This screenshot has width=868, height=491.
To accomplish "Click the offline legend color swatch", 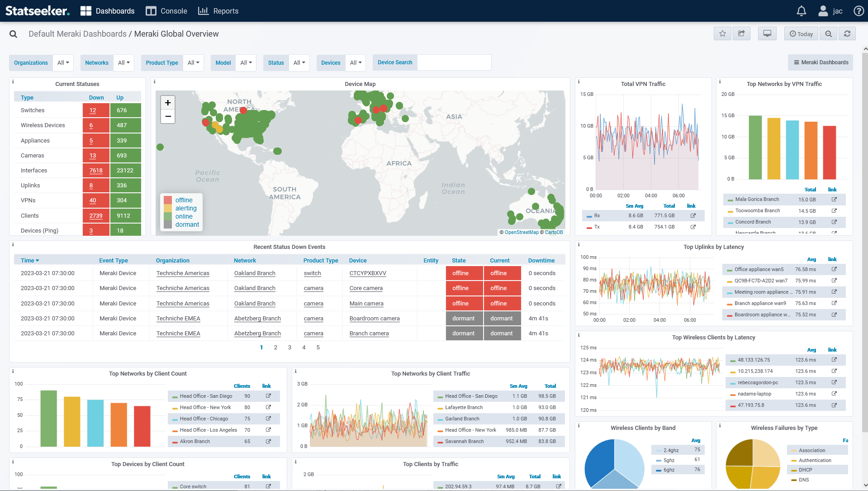I will coord(168,200).
